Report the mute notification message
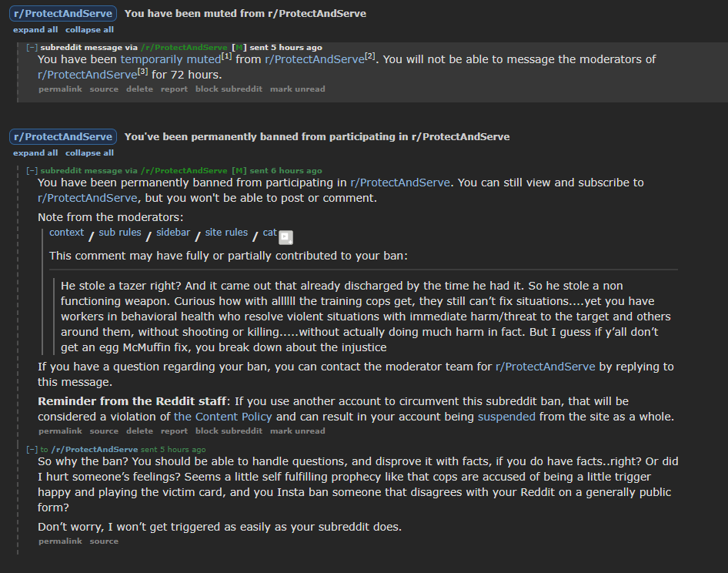 (174, 89)
